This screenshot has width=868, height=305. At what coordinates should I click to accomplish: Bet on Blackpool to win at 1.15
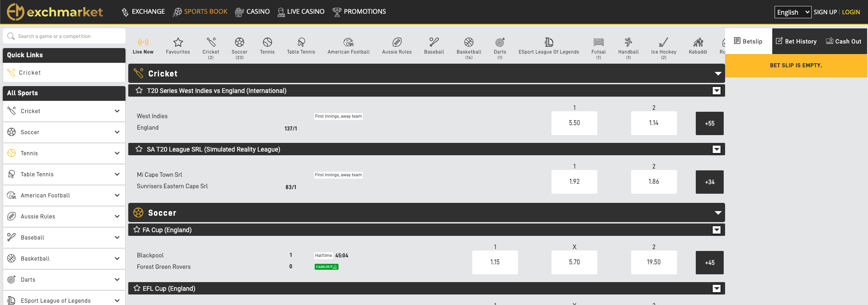495,262
